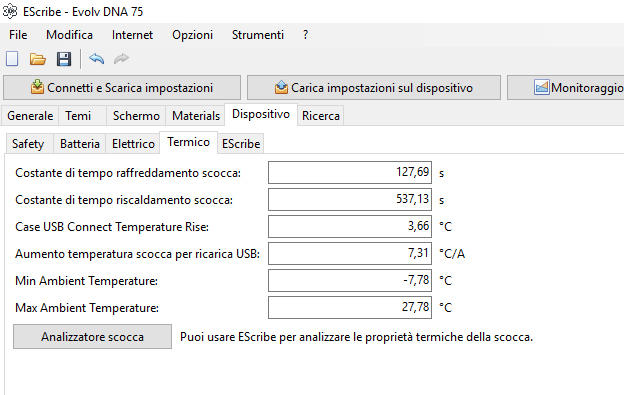Focus the Case USB Connect Temperature Rise field
The height and width of the screenshot is (395, 624).
(x=350, y=226)
